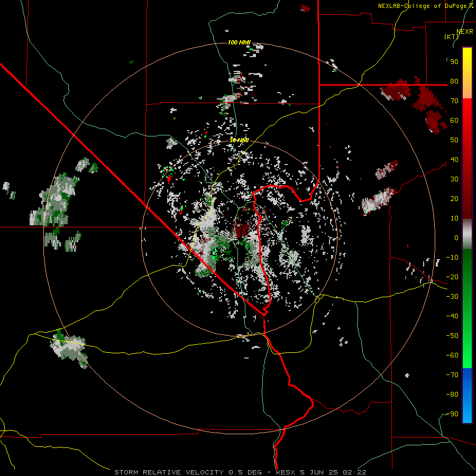This screenshot has height=476, width=476.
Task: Click the 50 NMI range ring label
Action: (239, 140)
